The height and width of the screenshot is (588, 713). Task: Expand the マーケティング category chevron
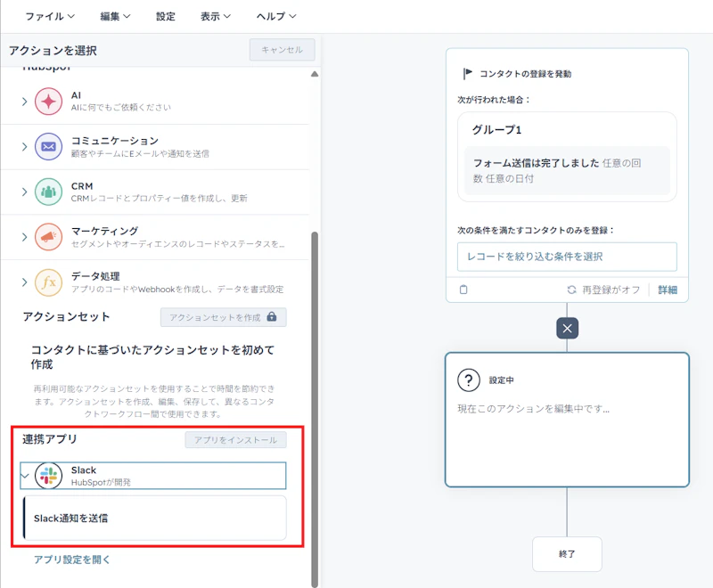coord(25,237)
